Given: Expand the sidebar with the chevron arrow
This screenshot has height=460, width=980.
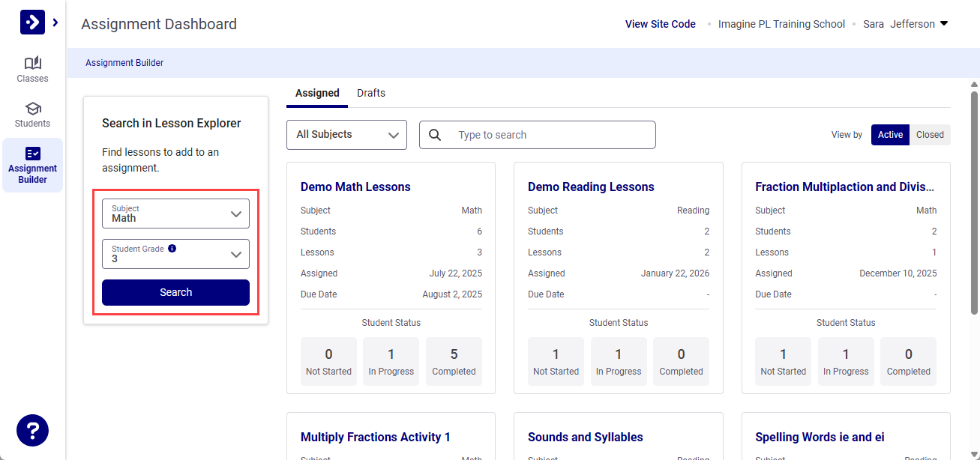Looking at the screenshot, I should point(55,22).
